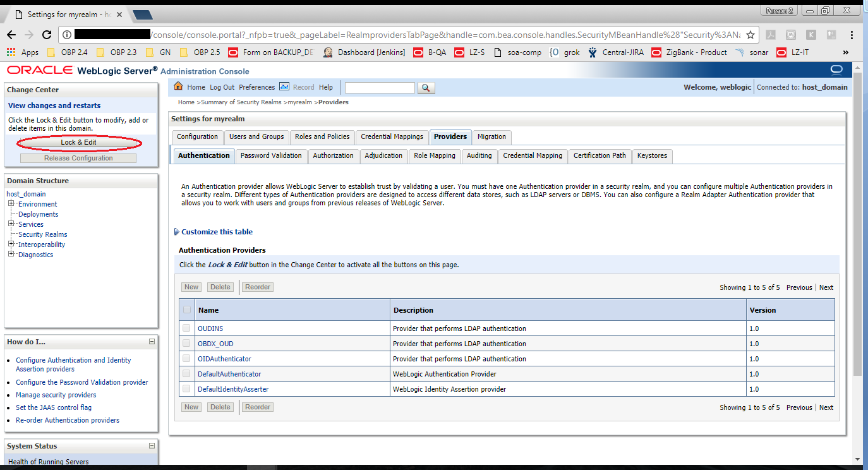Open Set the JAAS control flag link
Image resolution: width=868 pixels, height=470 pixels.
click(x=54, y=407)
